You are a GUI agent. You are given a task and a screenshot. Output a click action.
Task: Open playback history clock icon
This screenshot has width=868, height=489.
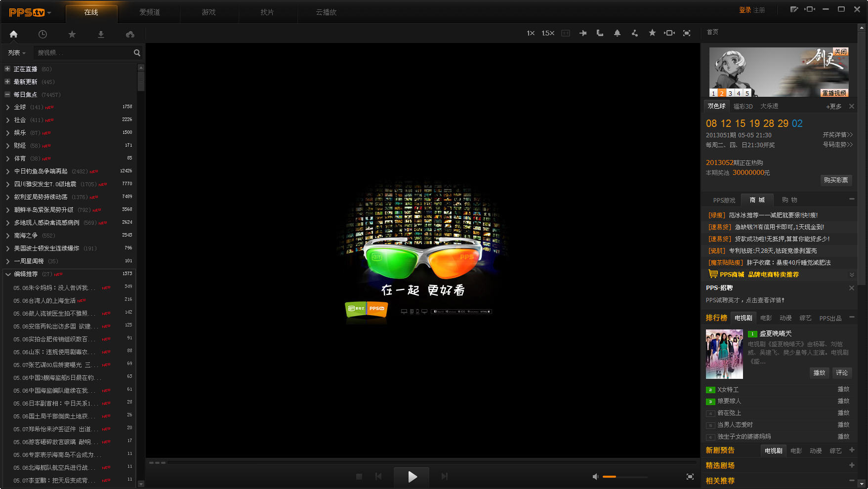point(42,34)
